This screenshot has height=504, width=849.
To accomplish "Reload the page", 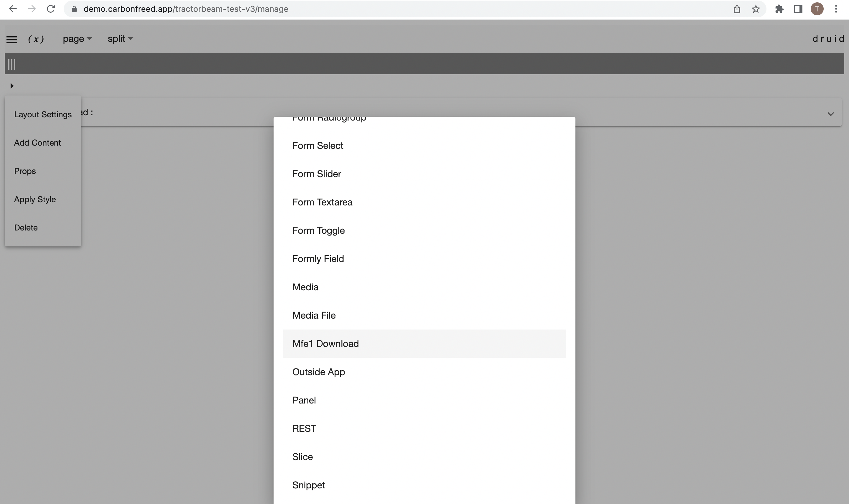I will tap(51, 9).
